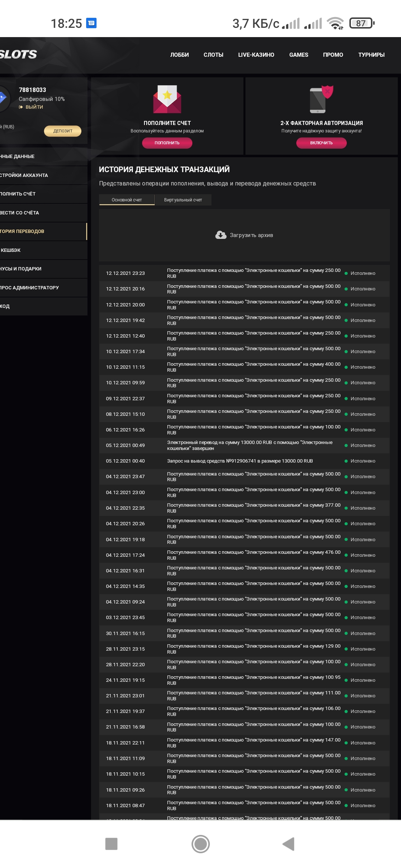The width and height of the screenshot is (401, 868).
Task: Select transaction row 04.12.2021 17:24
Action: [244, 555]
